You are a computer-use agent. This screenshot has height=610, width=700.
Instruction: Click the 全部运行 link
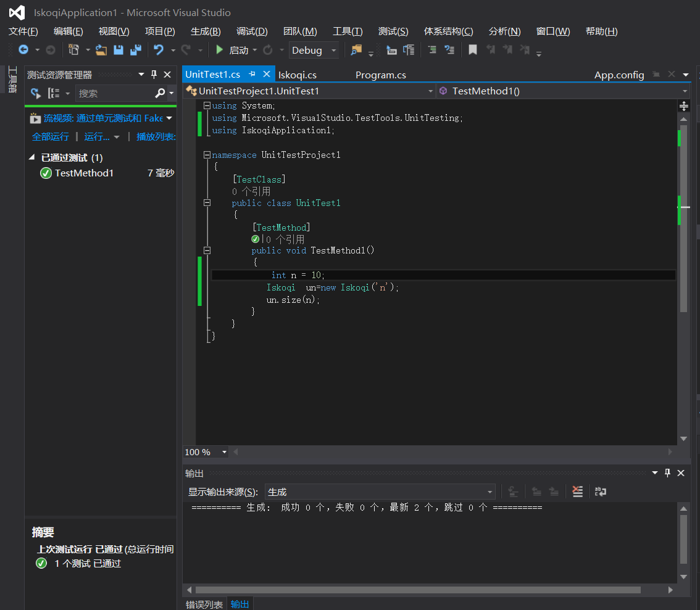pyautogui.click(x=50, y=137)
